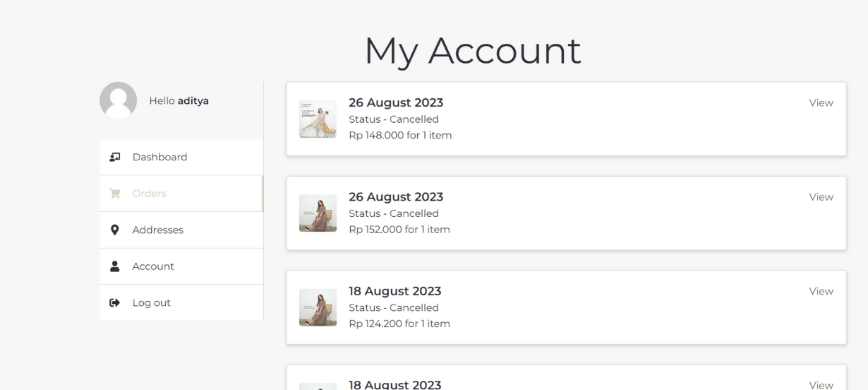The image size is (868, 390).
Task: Click the Account person icon
Action: click(115, 266)
